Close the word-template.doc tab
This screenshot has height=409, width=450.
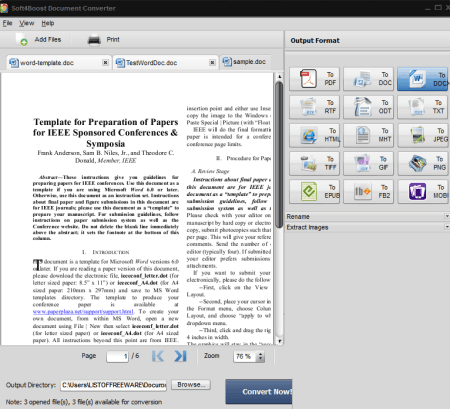pyautogui.click(x=105, y=63)
